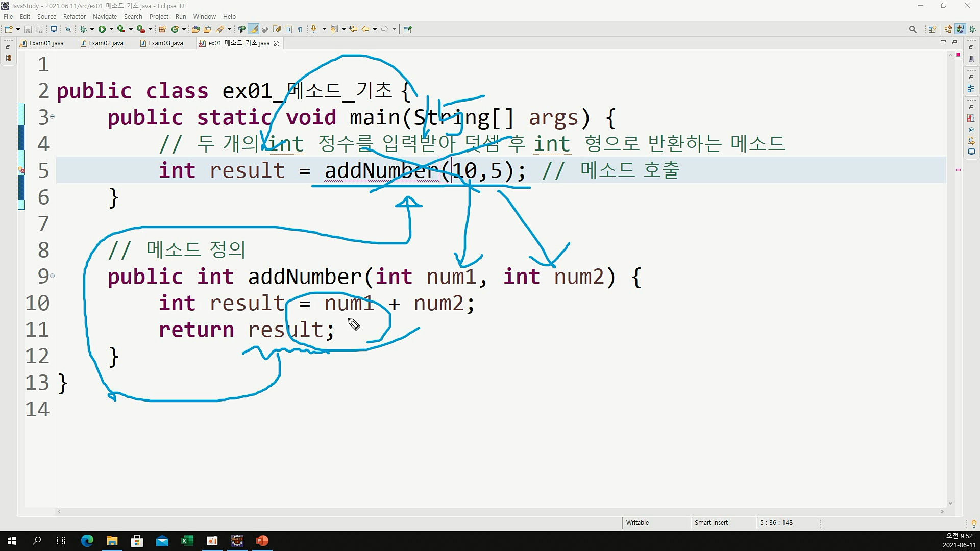Click the pink error marker in overview ruler
Screen dimensions: 980x551
(958, 170)
